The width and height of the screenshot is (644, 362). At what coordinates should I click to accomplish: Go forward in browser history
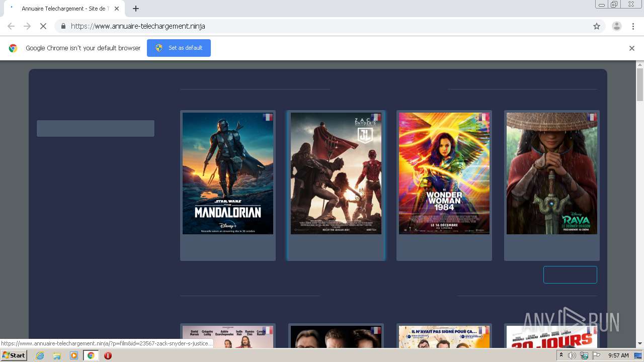[x=27, y=26]
